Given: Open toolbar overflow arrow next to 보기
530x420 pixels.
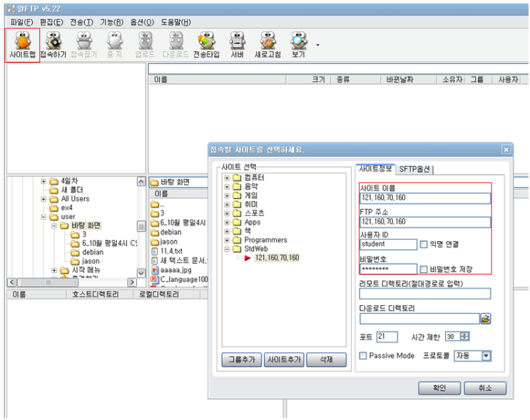Looking at the screenshot, I should (317, 45).
